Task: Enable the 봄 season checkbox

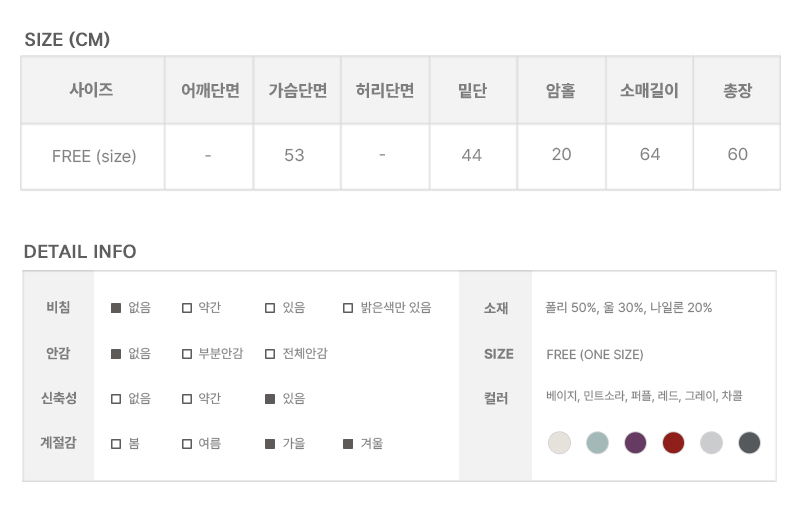Action: [x=116, y=443]
